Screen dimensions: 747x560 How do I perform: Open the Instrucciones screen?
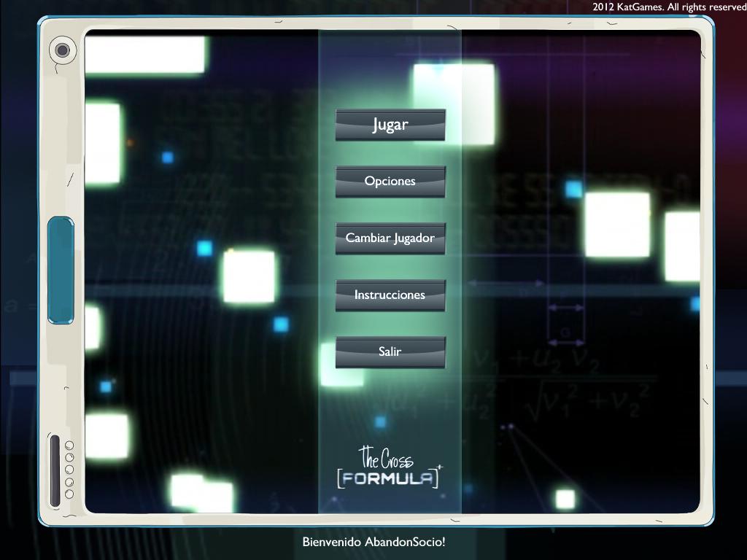tap(390, 295)
